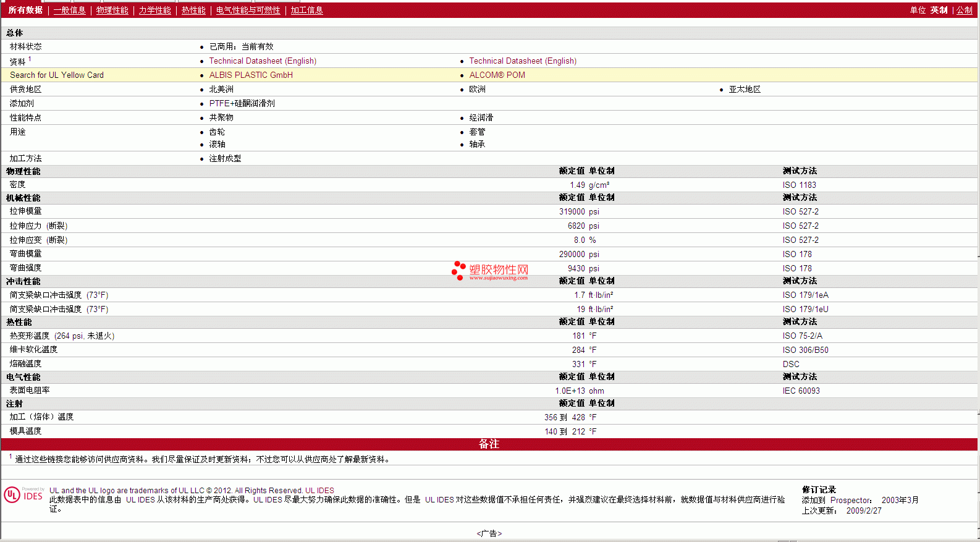Click the ALBIS PLASTIC GmbH link
This screenshot has height=542, width=980.
(251, 75)
